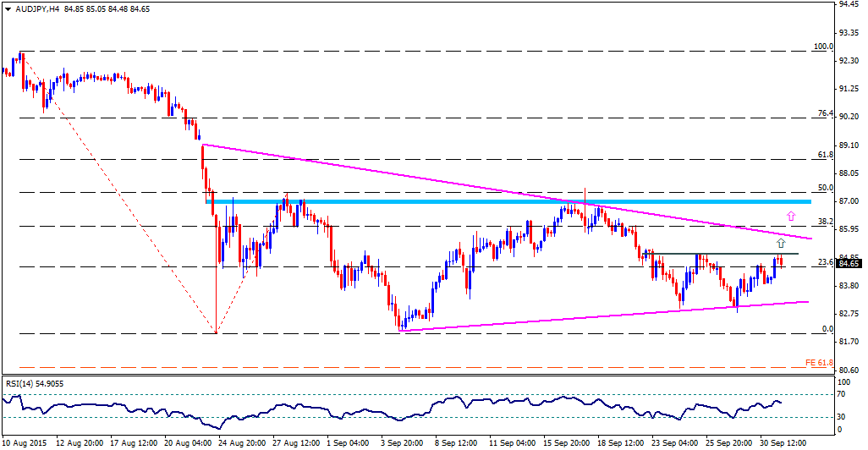Viewport: 868px width, 450px height.
Task: Click the 87.00 price axis label
Action: click(x=849, y=201)
